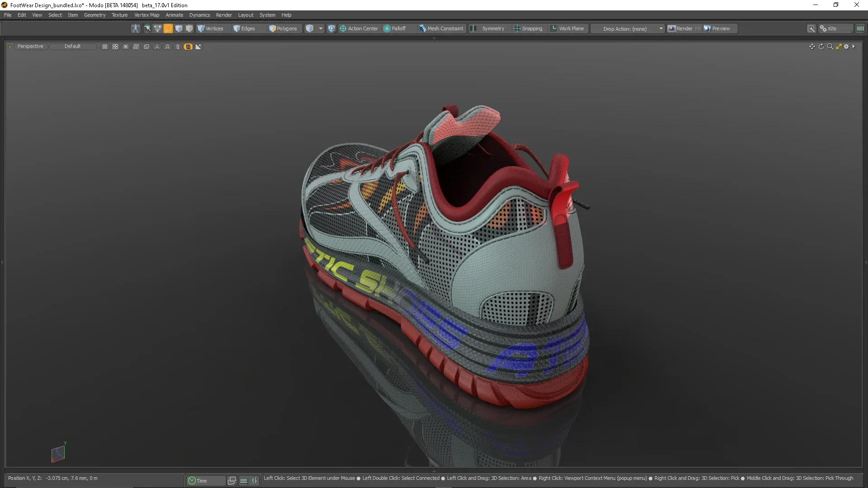Click the three-node element icon
The image size is (868, 488).
click(x=158, y=28)
